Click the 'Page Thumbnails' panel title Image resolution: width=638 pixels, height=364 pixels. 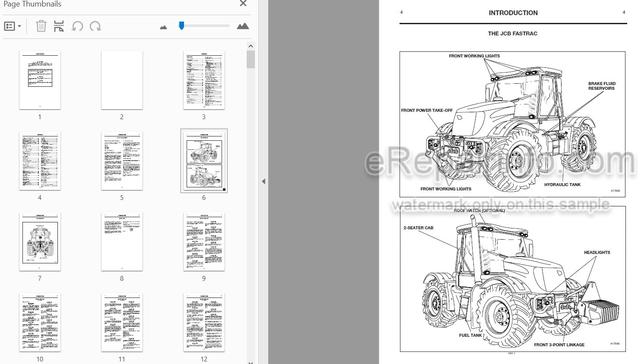click(32, 4)
